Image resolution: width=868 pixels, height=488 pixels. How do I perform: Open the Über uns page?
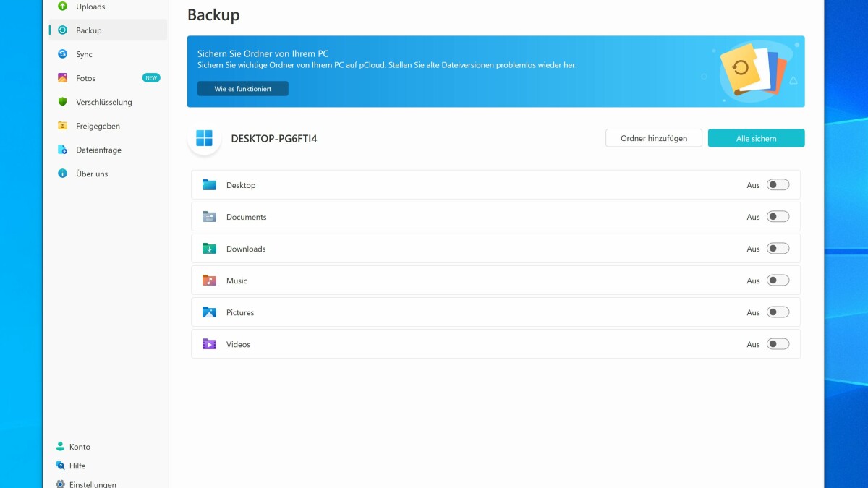(x=108, y=174)
